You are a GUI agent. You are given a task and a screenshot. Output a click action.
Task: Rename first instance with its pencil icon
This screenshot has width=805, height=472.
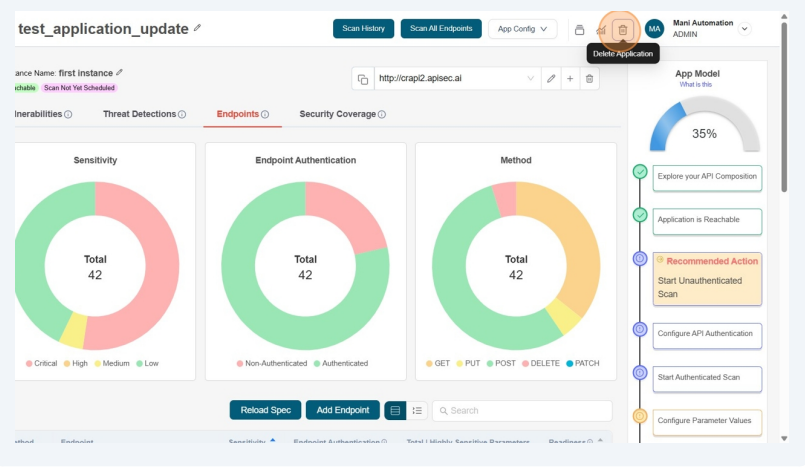(x=120, y=72)
